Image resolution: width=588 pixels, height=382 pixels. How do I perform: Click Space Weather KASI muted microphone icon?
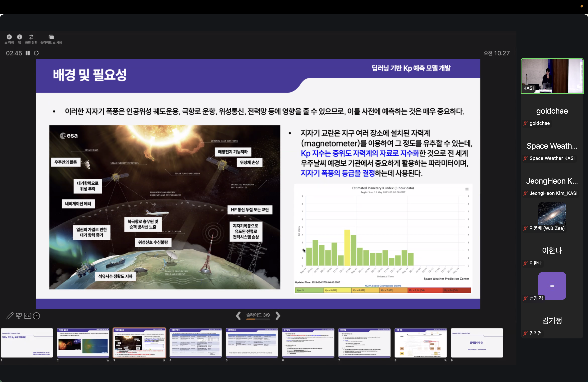pyautogui.click(x=525, y=158)
